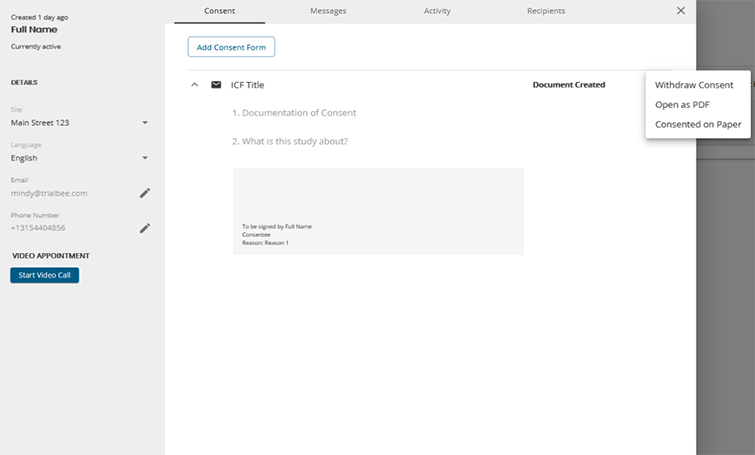Collapse the ICF Title row chevron
The width and height of the screenshot is (755, 455).
tap(195, 85)
